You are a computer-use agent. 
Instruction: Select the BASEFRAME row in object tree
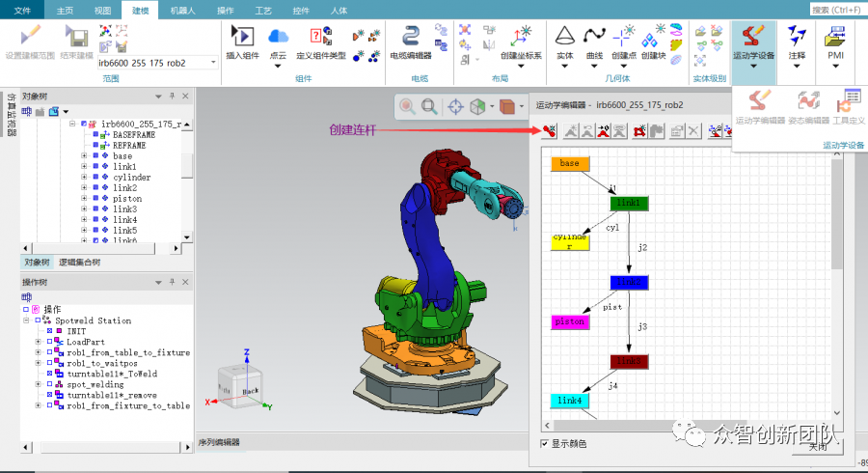click(x=133, y=134)
